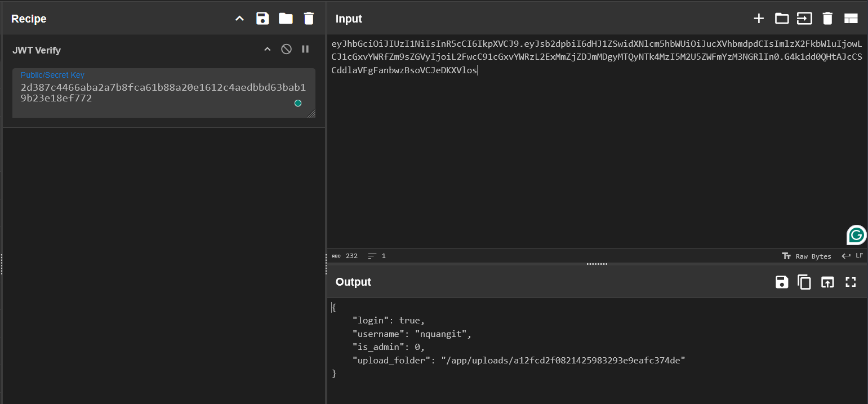This screenshot has width=868, height=404.
Task: Click the "upload_folder" path line
Action: pos(519,360)
